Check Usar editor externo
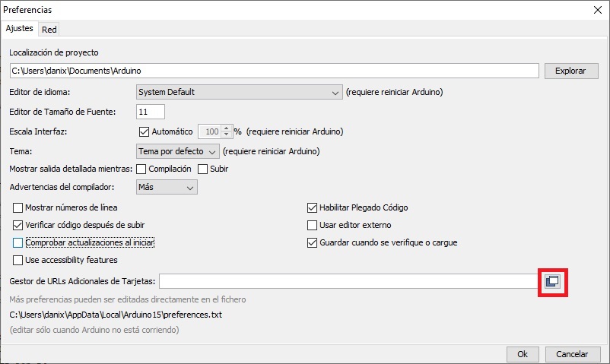 (x=312, y=225)
